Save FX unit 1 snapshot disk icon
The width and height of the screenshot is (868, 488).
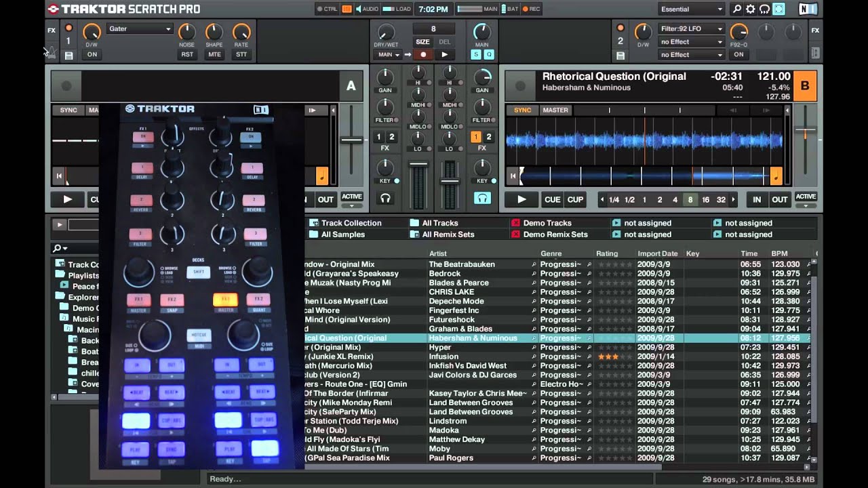tap(68, 56)
